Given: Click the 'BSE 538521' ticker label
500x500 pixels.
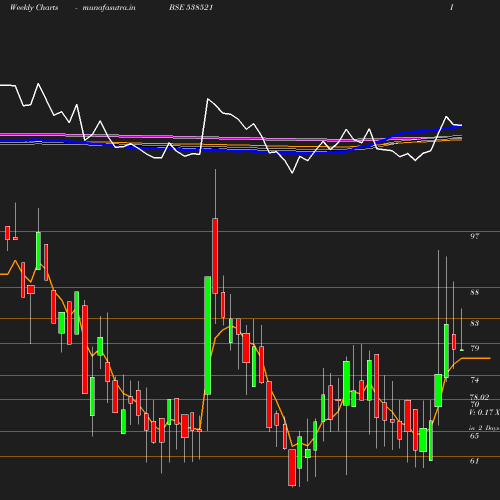Looking at the screenshot, I should (191, 7).
